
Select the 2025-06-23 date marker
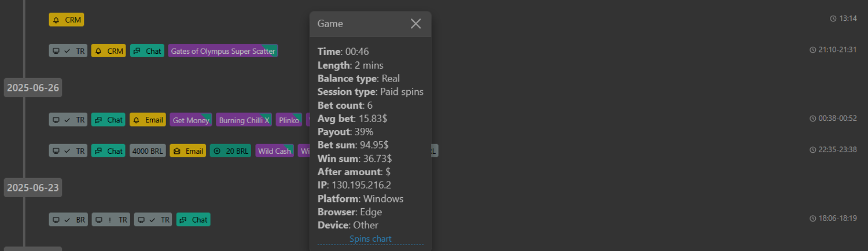(x=32, y=187)
